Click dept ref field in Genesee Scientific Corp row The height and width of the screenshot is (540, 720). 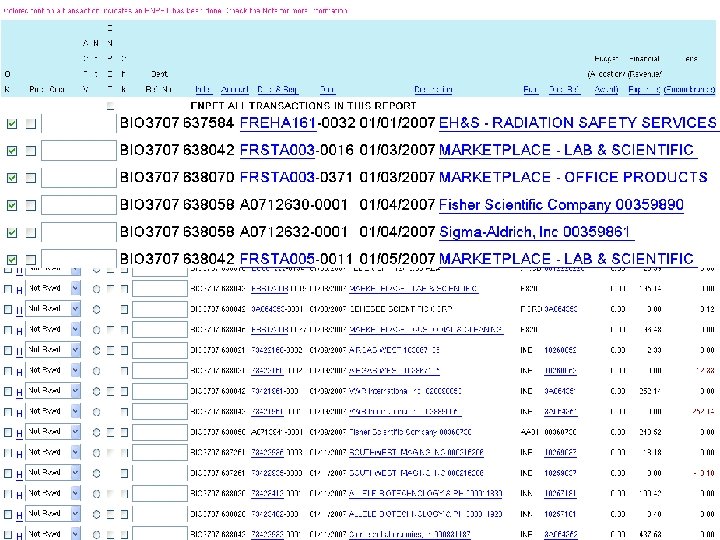pyautogui.click(x=160, y=309)
